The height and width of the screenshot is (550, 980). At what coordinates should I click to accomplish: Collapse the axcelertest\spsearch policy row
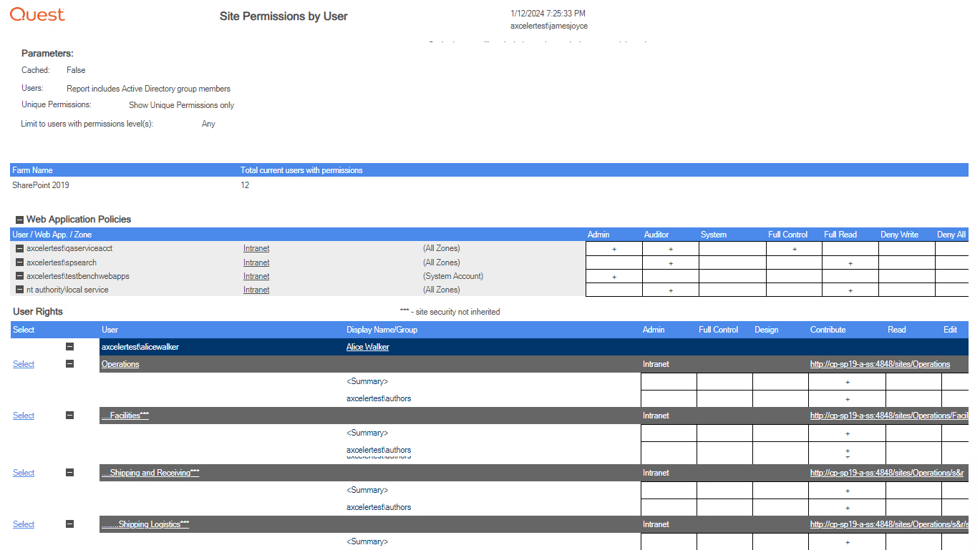pyautogui.click(x=18, y=262)
